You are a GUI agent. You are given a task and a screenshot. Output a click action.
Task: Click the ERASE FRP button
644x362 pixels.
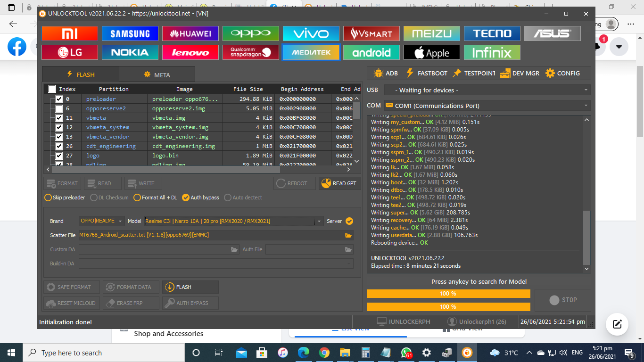coord(131,303)
